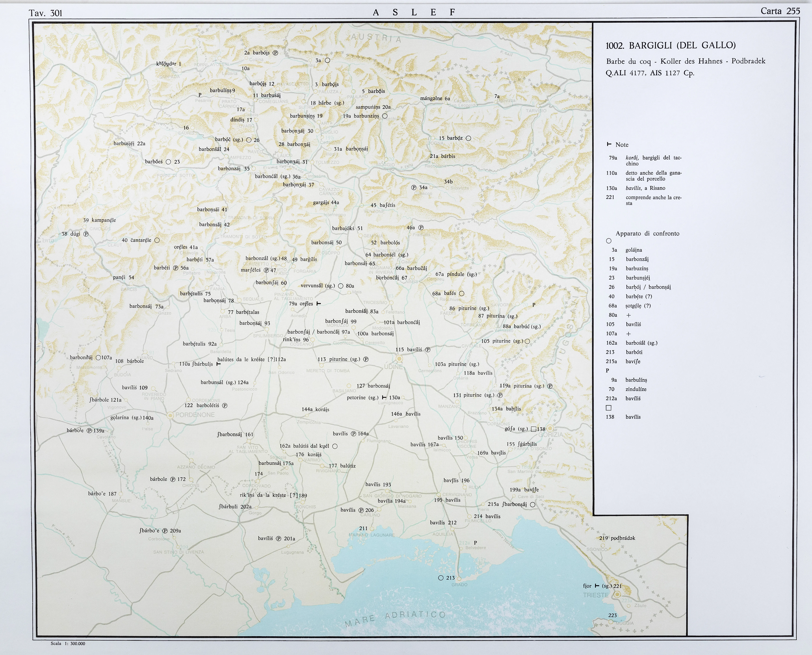The image size is (812, 655).
Task: Click the Tav. 301 label
Action: point(45,13)
